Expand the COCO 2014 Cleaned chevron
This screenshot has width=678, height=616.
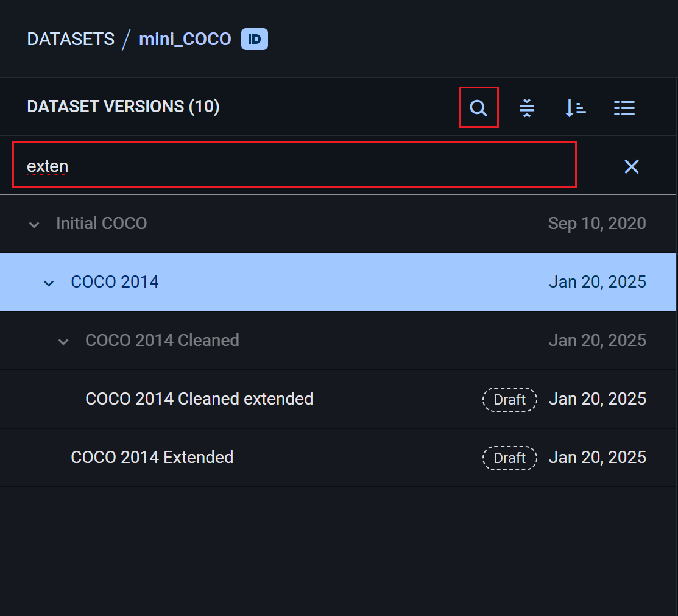(63, 341)
